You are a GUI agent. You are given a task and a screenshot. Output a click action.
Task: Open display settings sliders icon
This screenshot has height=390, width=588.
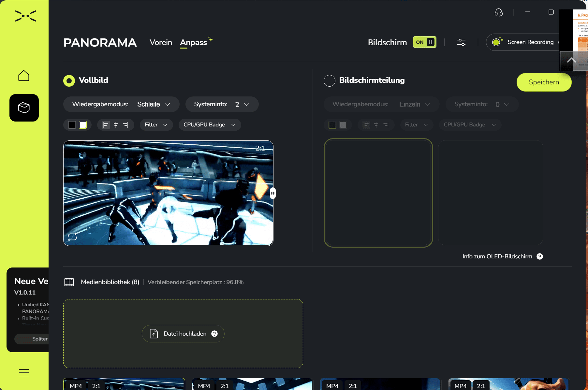461,42
